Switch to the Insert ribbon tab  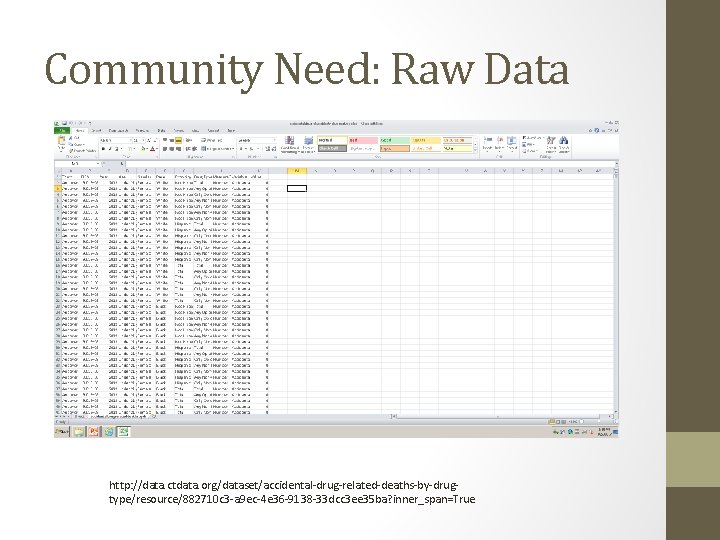(x=96, y=130)
